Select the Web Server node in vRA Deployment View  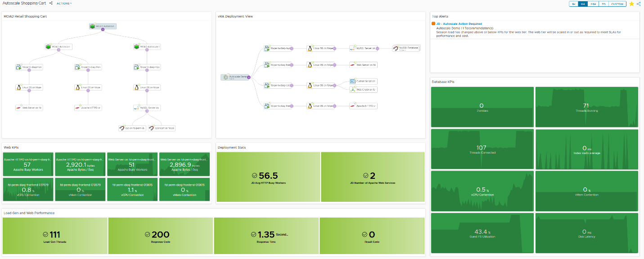coord(364,65)
